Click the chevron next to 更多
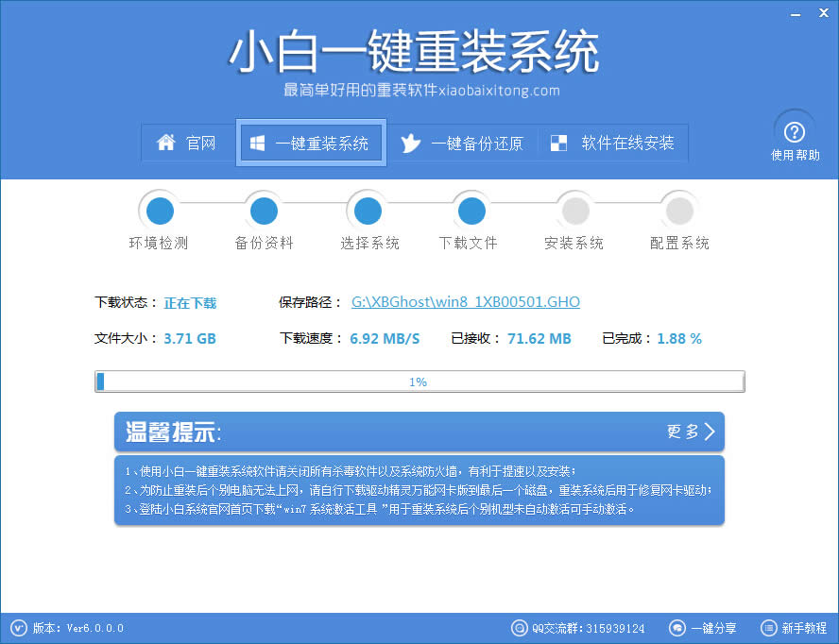The height and width of the screenshot is (644, 839). tap(709, 432)
